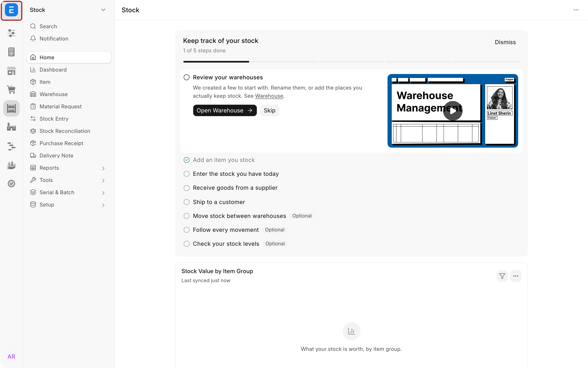Open the Projects gantt icon in left rail

click(11, 146)
